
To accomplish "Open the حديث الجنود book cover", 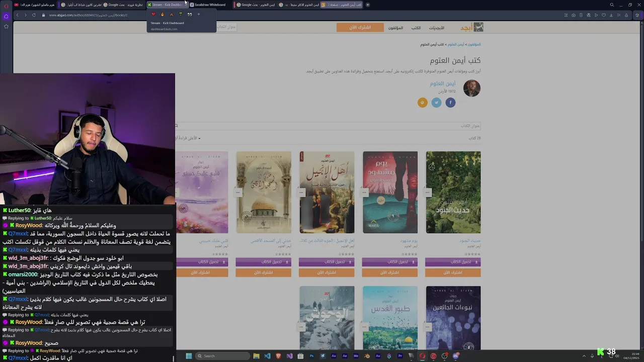I will click(x=453, y=192).
